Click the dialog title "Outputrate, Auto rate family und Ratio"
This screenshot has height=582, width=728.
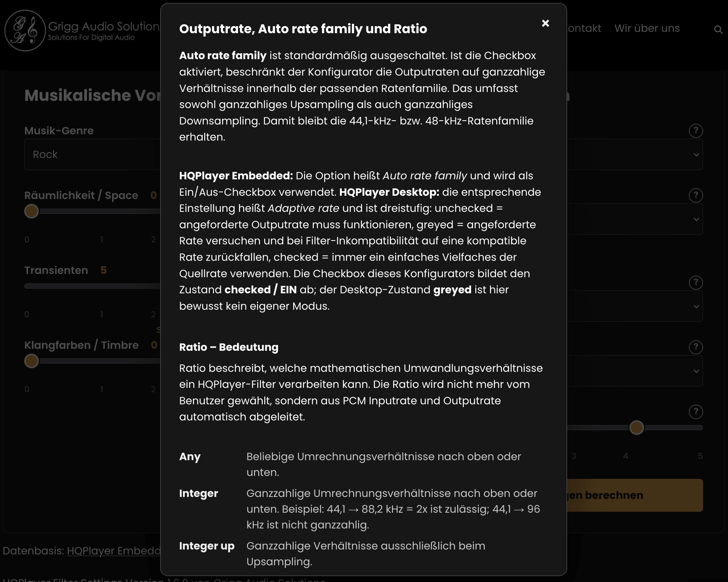pos(303,29)
